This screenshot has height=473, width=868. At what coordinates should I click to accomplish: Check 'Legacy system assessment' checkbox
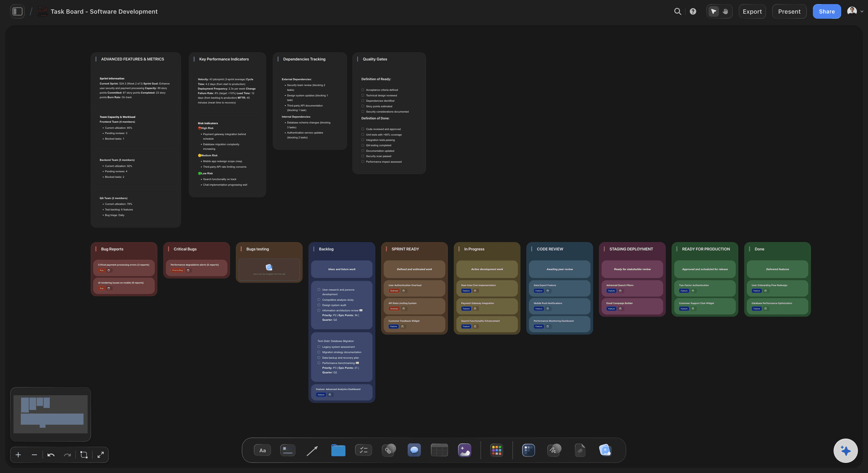pyautogui.click(x=319, y=347)
